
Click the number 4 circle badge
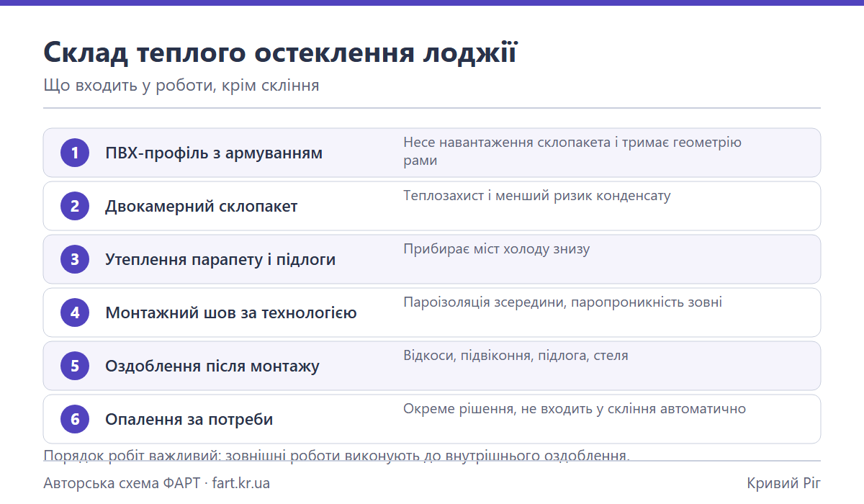75,312
